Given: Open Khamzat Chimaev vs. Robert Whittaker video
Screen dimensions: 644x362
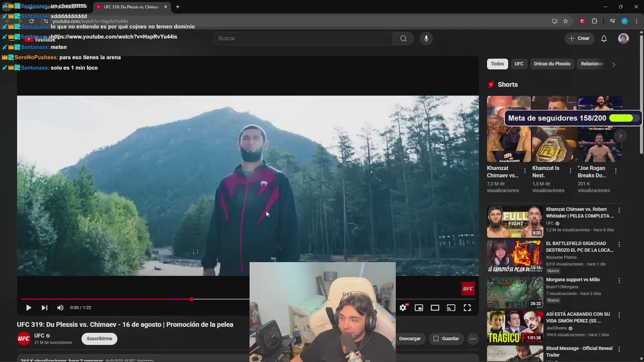Looking at the screenshot, I should tap(515, 221).
